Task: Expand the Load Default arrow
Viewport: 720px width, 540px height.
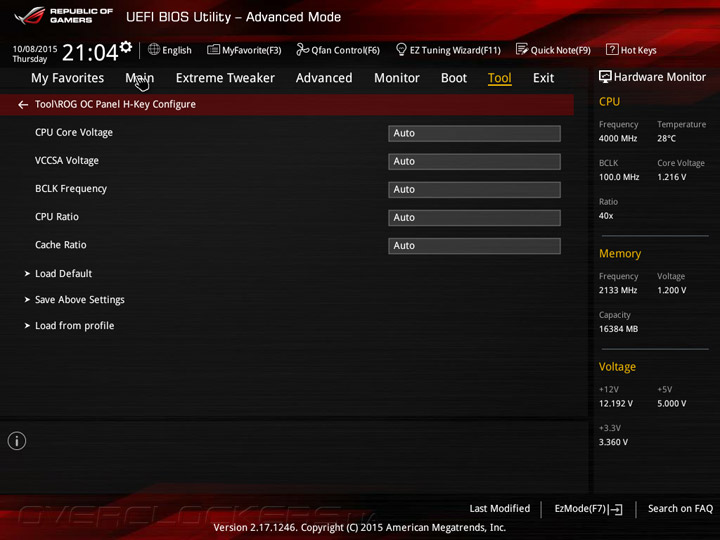Action: coord(27,274)
